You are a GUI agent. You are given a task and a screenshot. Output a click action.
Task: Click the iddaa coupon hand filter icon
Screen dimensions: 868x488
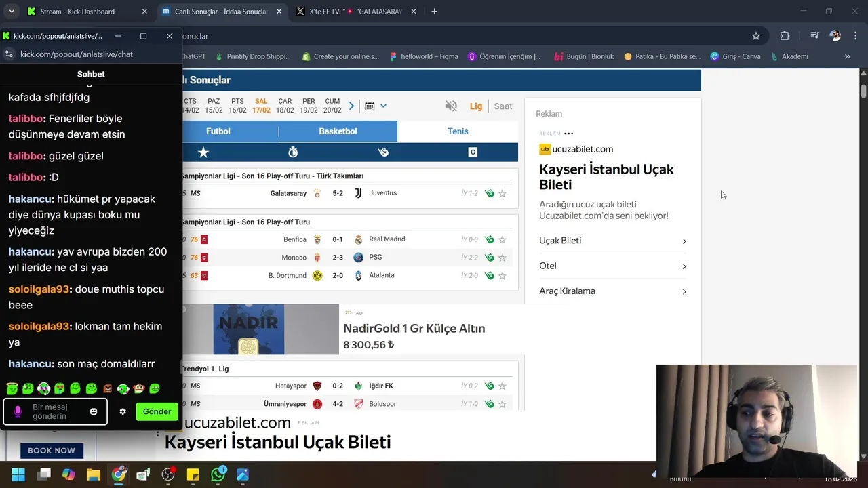pyautogui.click(x=383, y=152)
